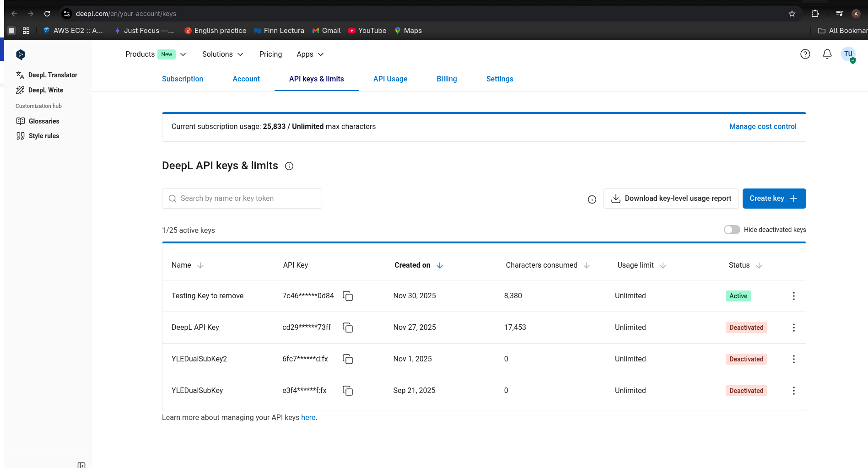Viewport: 868px width, 468px height.
Task: Copy the YLEDualSubKey2 API key
Action: 348,359
